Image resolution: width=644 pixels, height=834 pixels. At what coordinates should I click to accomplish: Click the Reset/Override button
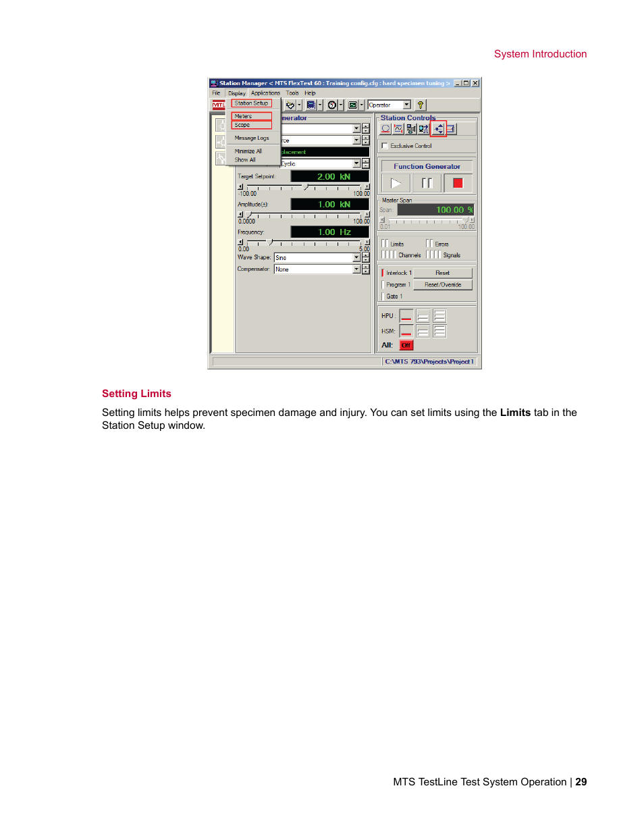point(442,285)
